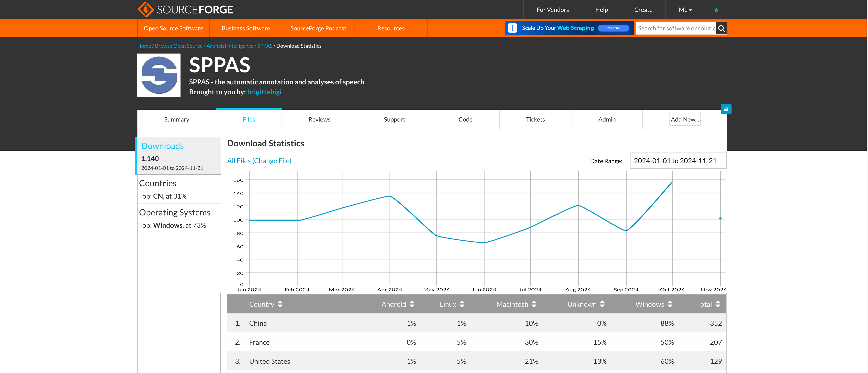Image resolution: width=868 pixels, height=373 pixels.
Task: Click United States row name
Action: click(269, 361)
